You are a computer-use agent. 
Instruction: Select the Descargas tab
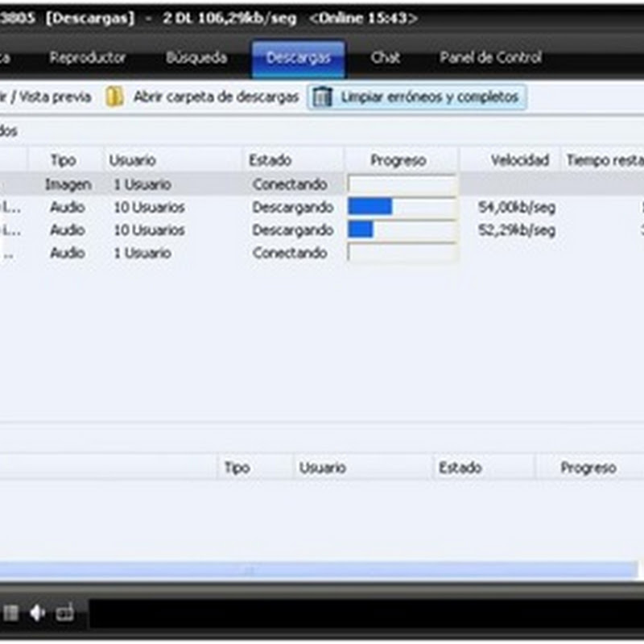tap(298, 58)
